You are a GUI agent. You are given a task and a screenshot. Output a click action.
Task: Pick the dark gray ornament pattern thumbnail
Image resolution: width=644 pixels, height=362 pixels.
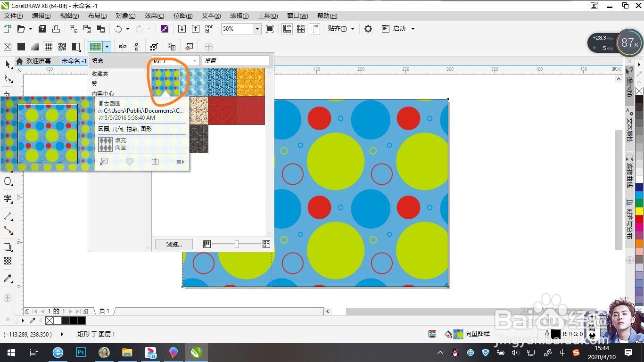[199, 139]
